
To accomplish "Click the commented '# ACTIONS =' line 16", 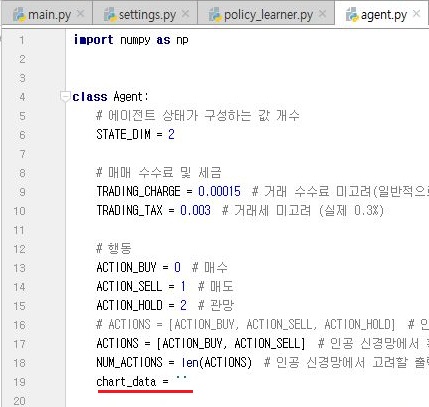I will click(x=245, y=324).
